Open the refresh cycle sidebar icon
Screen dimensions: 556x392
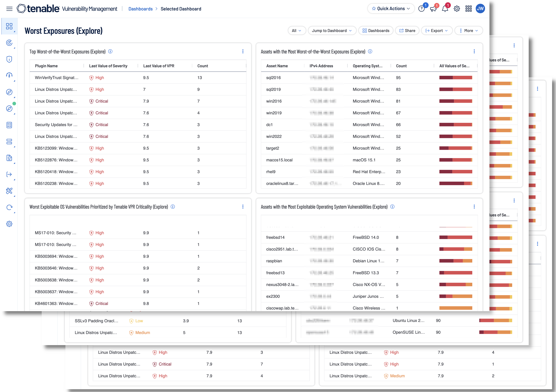(9, 207)
